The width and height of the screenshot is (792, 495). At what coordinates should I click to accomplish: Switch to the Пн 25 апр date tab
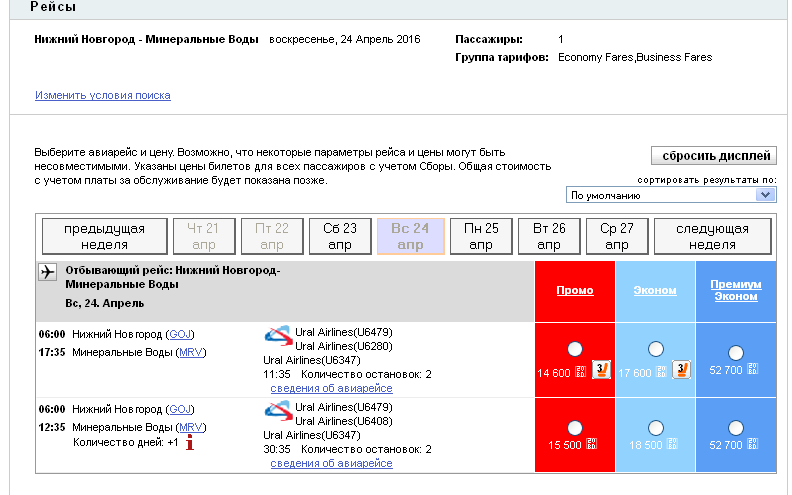pos(481,236)
